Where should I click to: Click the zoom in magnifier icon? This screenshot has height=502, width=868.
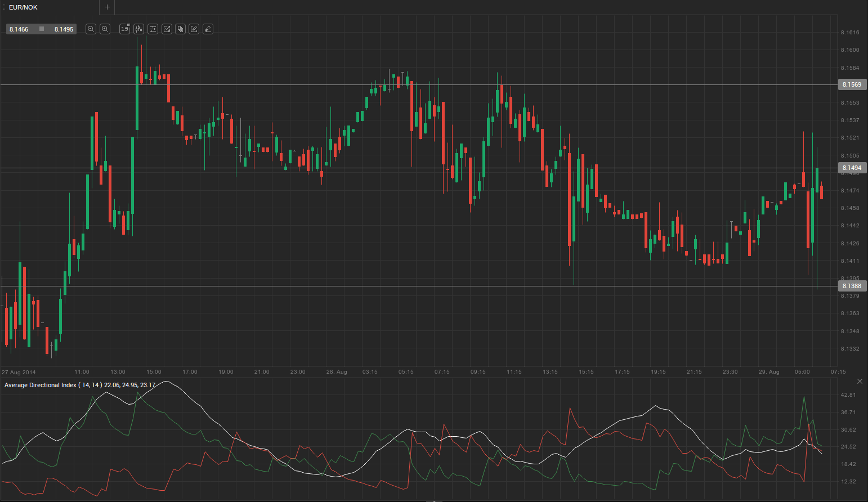point(105,29)
